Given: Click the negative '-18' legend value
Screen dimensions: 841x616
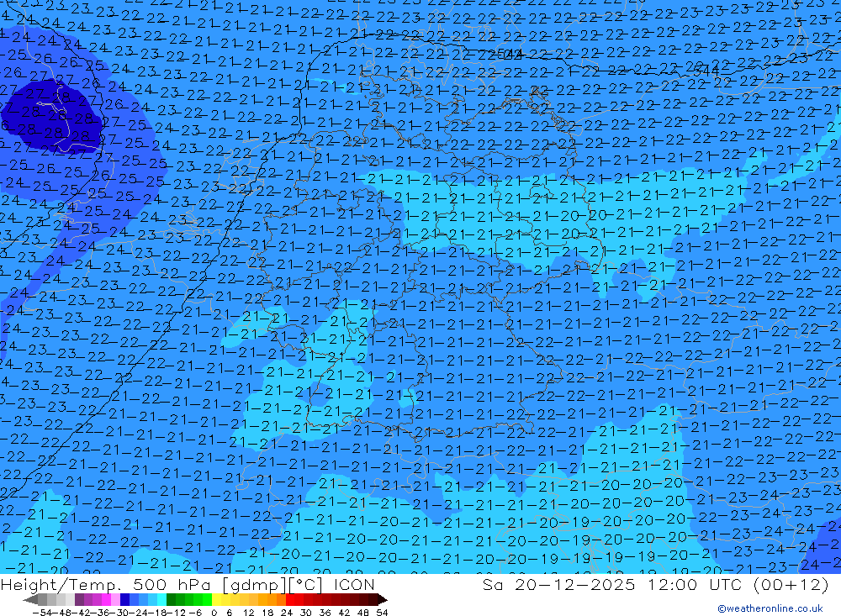Looking at the screenshot, I should click(x=158, y=613).
